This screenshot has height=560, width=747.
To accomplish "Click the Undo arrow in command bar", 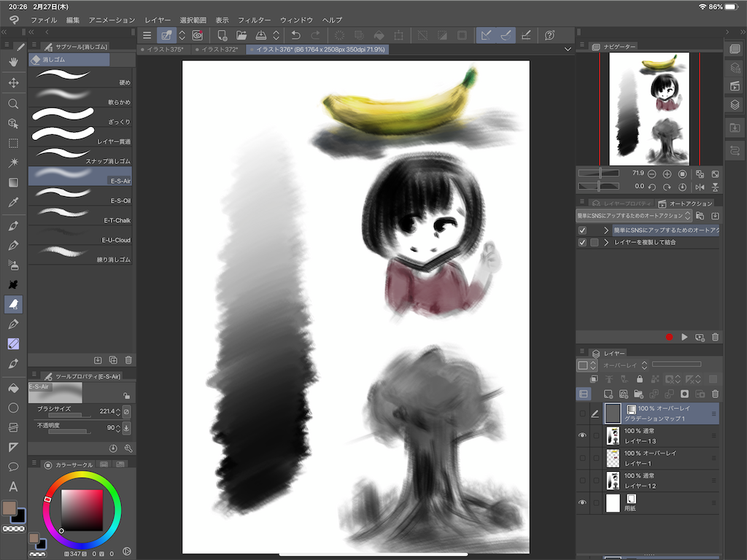I will 296,35.
